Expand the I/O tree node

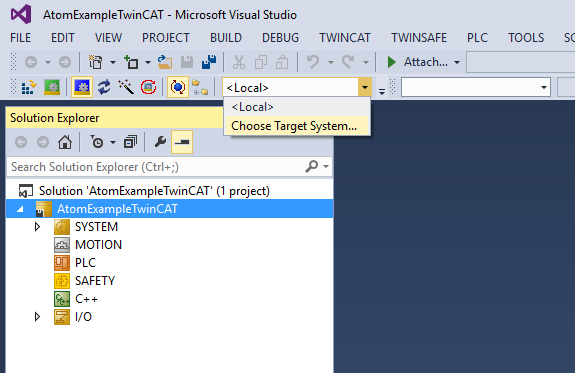[37, 317]
